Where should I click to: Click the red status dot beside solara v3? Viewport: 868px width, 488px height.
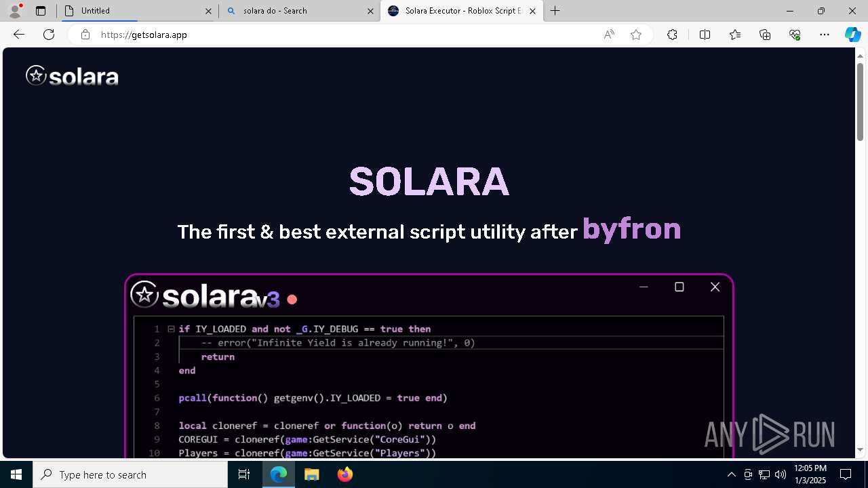tap(292, 299)
